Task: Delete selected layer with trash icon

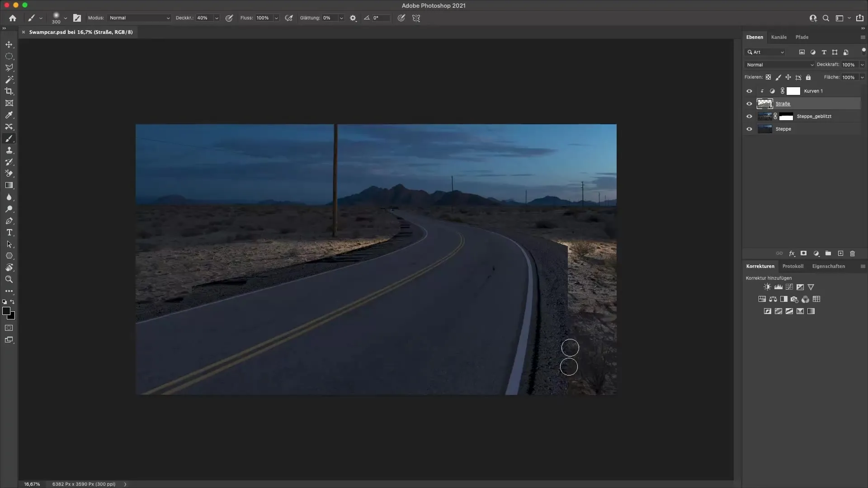Action: pyautogui.click(x=853, y=253)
